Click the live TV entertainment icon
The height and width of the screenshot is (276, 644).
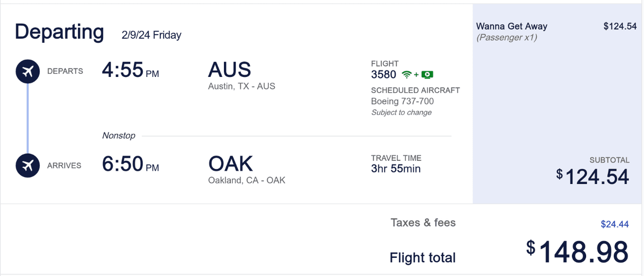click(x=427, y=75)
